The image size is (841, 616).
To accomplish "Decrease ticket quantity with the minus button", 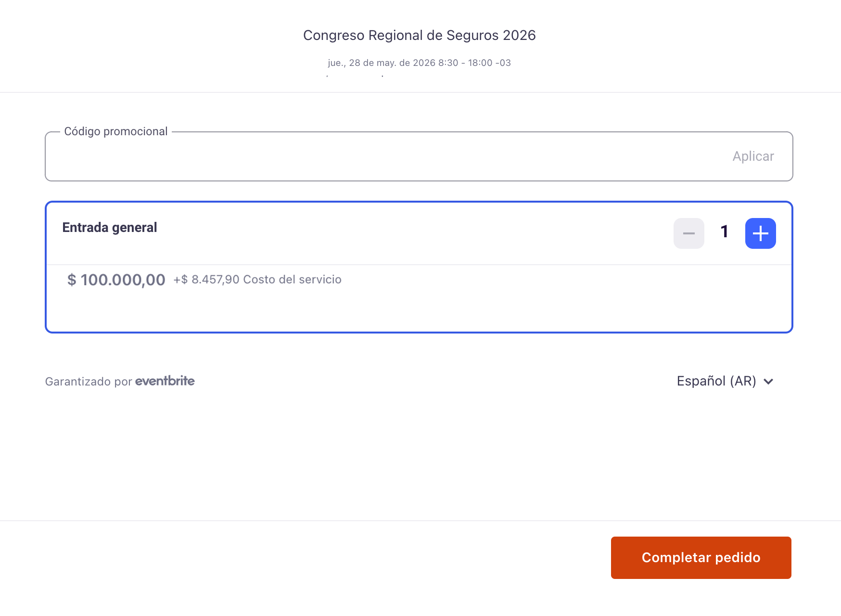I will tap(688, 233).
